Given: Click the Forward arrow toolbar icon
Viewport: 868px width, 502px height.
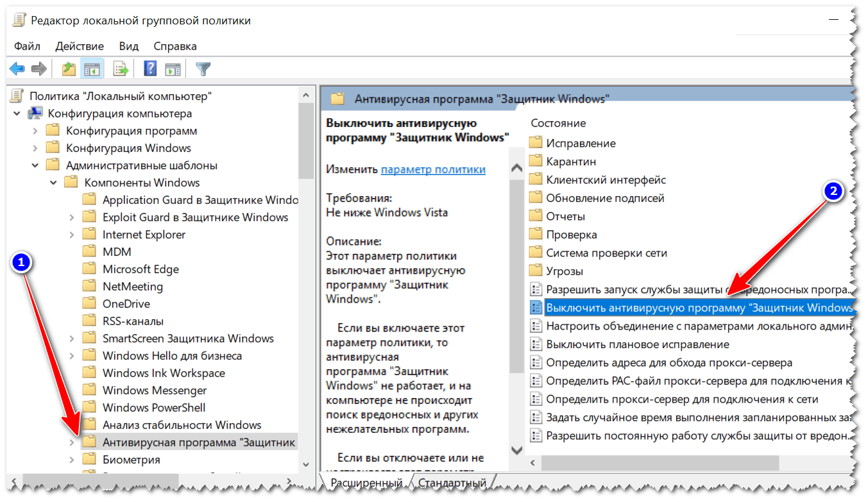Looking at the screenshot, I should 39,69.
